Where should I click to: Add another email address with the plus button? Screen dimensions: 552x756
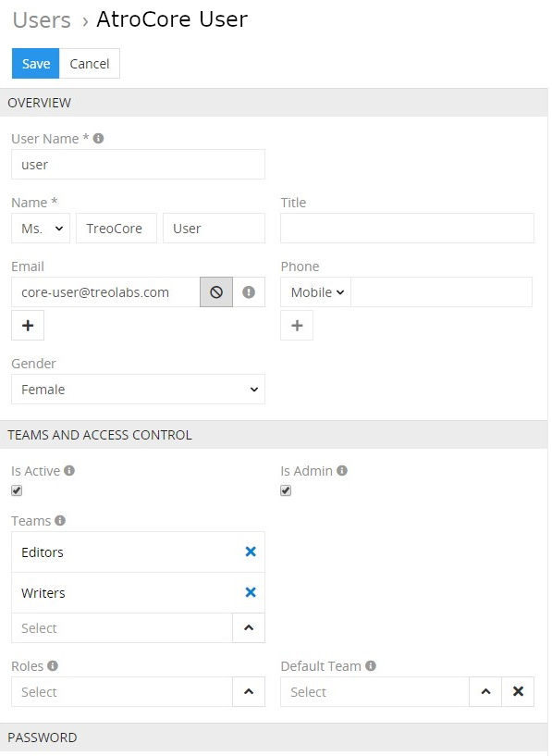[x=28, y=326]
